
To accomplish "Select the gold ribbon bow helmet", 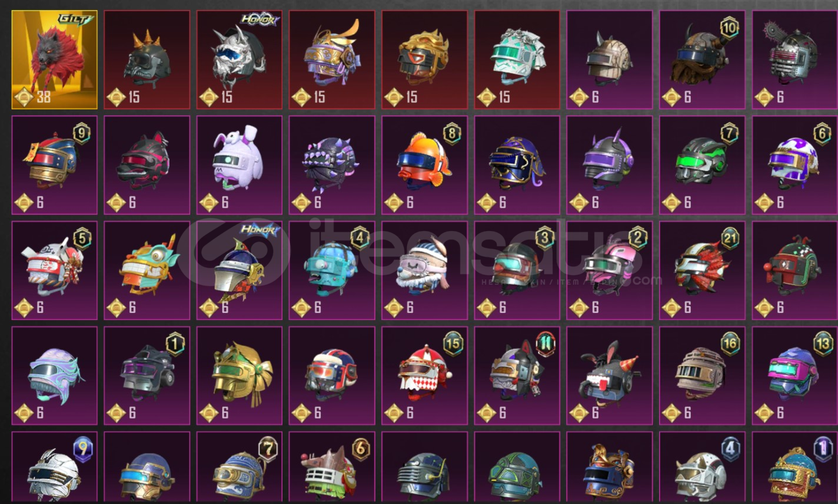I will [239, 375].
